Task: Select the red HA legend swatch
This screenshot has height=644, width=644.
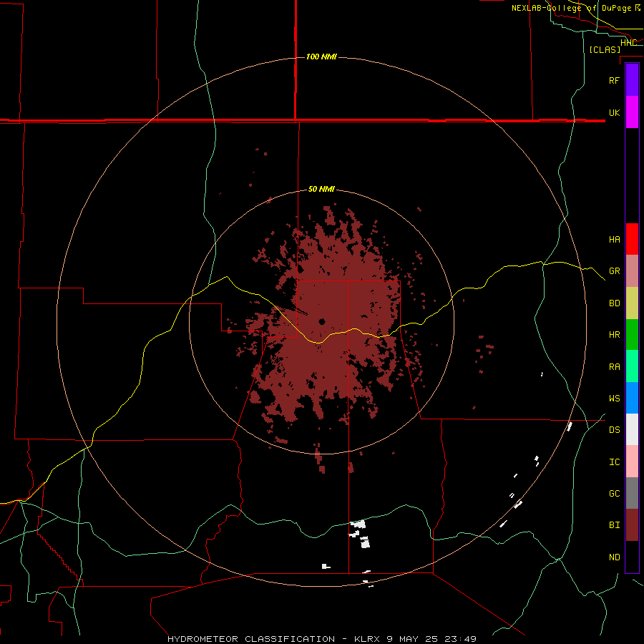Action: pos(632,239)
